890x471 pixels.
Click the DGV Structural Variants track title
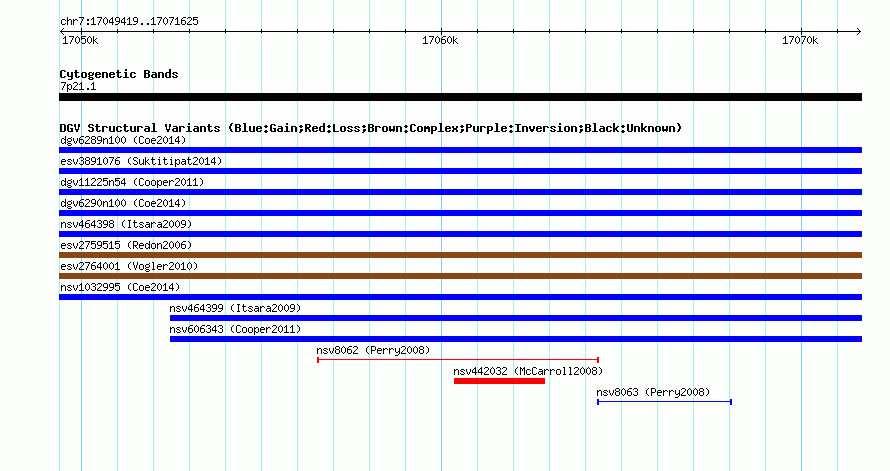pos(370,128)
